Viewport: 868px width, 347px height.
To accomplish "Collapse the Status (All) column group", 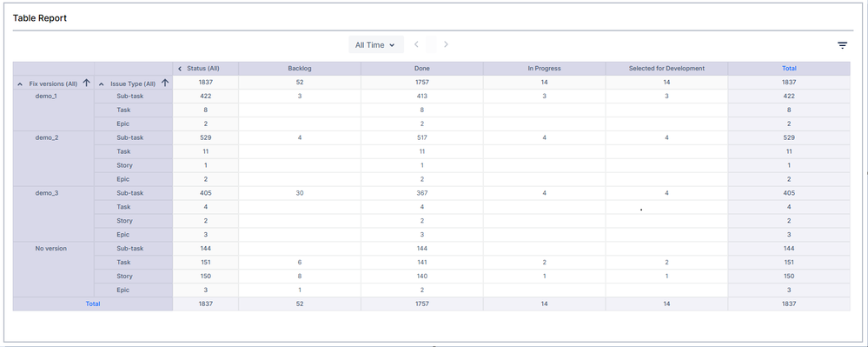I will pos(180,69).
